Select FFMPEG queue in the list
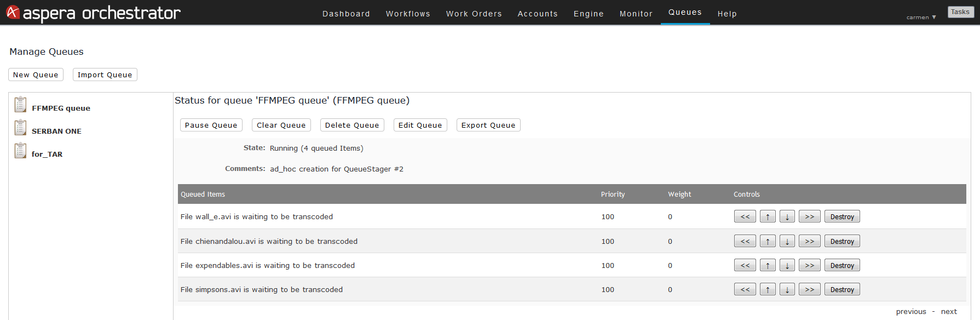The image size is (980, 320). pyautogui.click(x=61, y=108)
